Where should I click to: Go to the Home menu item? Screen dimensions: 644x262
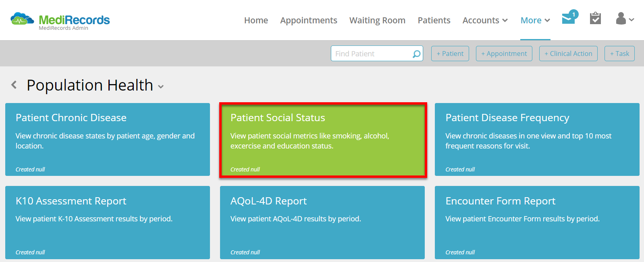click(256, 21)
